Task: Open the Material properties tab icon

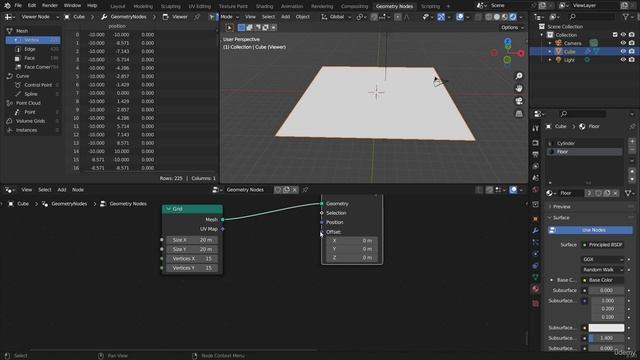Action: [536, 289]
